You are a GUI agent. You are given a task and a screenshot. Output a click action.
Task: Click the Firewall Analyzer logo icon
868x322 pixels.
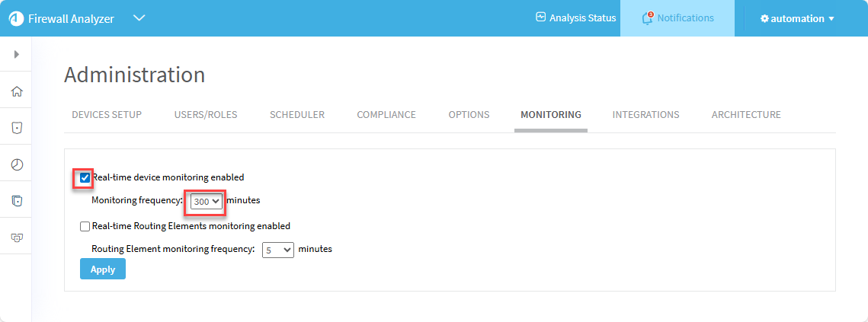(x=16, y=18)
